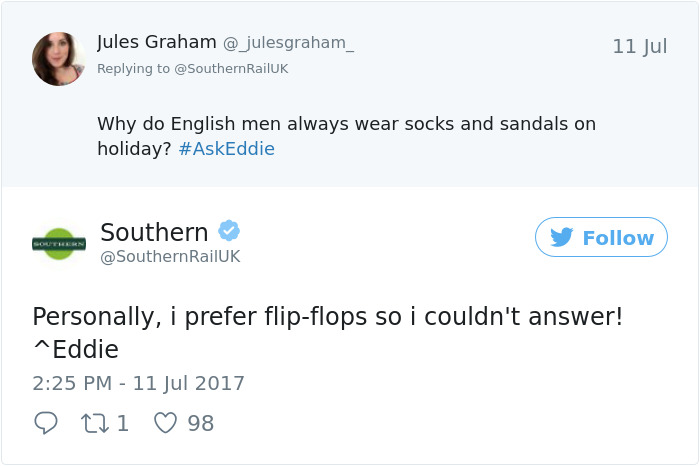The height and width of the screenshot is (466, 700).
Task: Click the 98 likes count
Action: (x=200, y=423)
